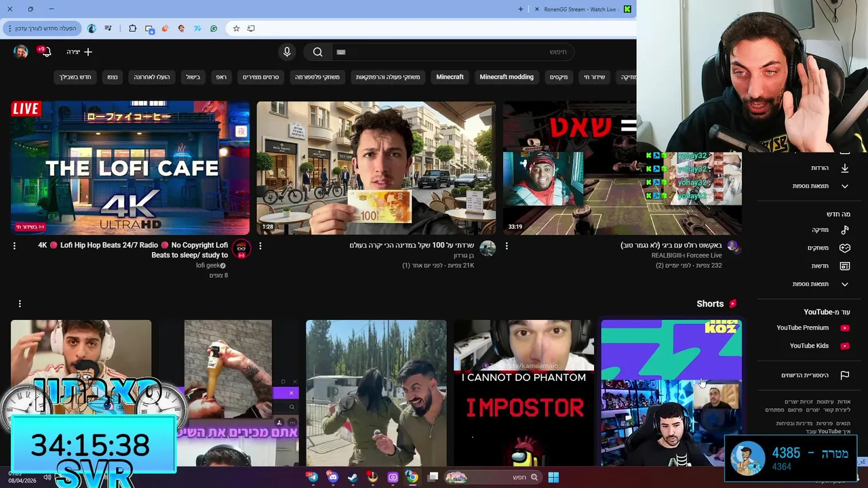This screenshot has width=868, height=488.
Task: Select the 'נצפו' filter chip
Action: pyautogui.click(x=112, y=77)
